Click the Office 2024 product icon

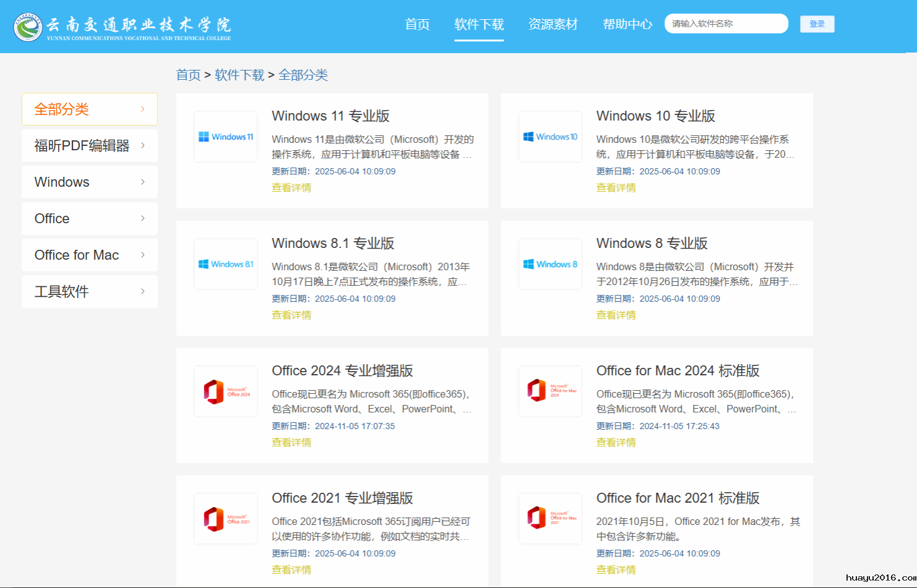click(226, 391)
